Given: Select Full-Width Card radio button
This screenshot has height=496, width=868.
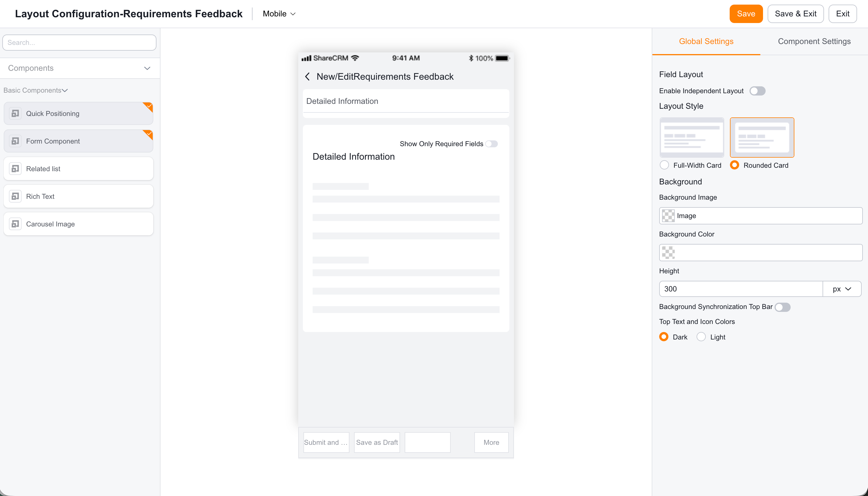Looking at the screenshot, I should point(664,165).
